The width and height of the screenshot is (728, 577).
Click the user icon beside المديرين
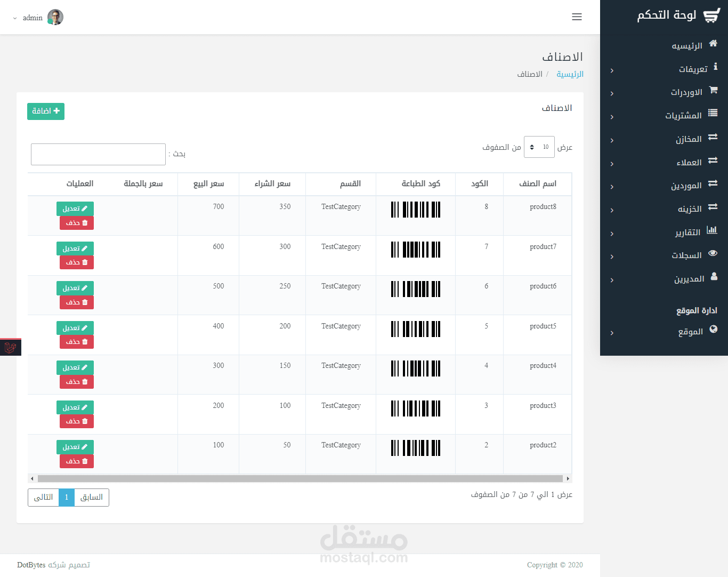(x=714, y=276)
